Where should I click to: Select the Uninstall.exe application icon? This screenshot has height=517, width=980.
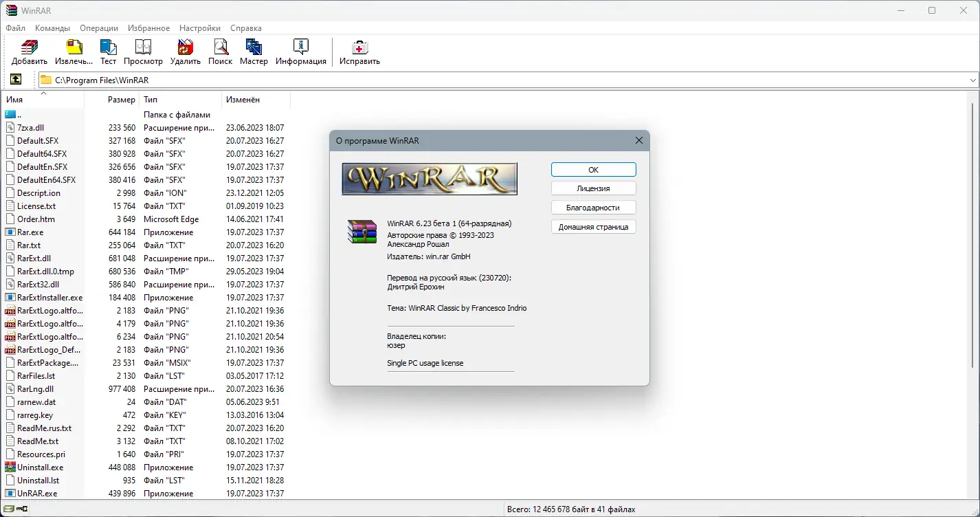click(10, 467)
